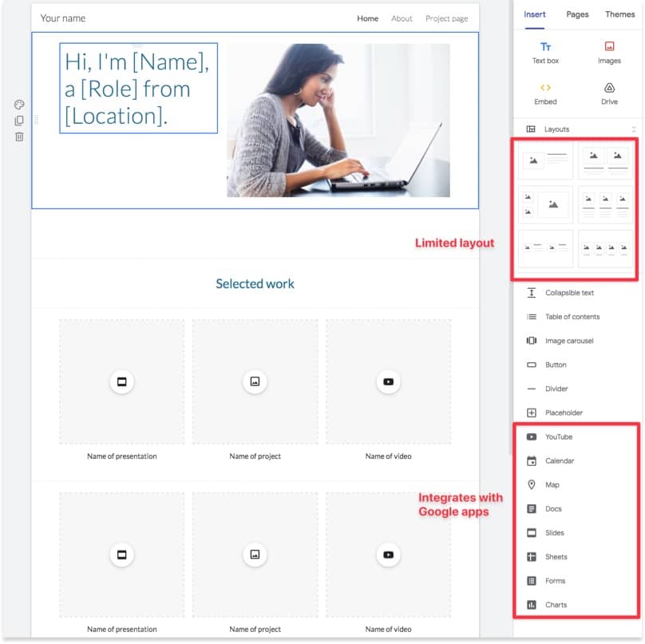Go to the Project page
This screenshot has width=645, height=644.
pyautogui.click(x=446, y=18)
